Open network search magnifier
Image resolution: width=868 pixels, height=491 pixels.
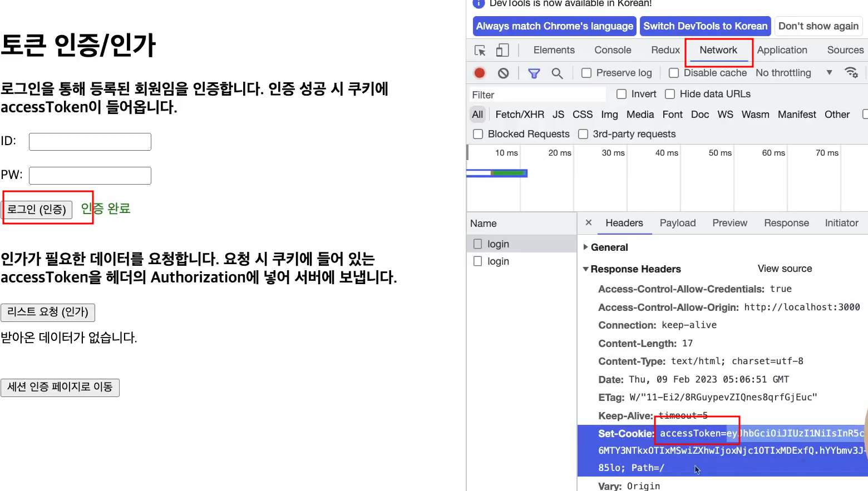tap(557, 73)
